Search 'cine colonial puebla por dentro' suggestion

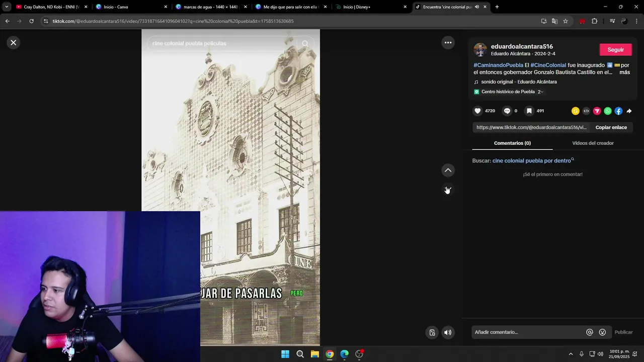(x=533, y=161)
